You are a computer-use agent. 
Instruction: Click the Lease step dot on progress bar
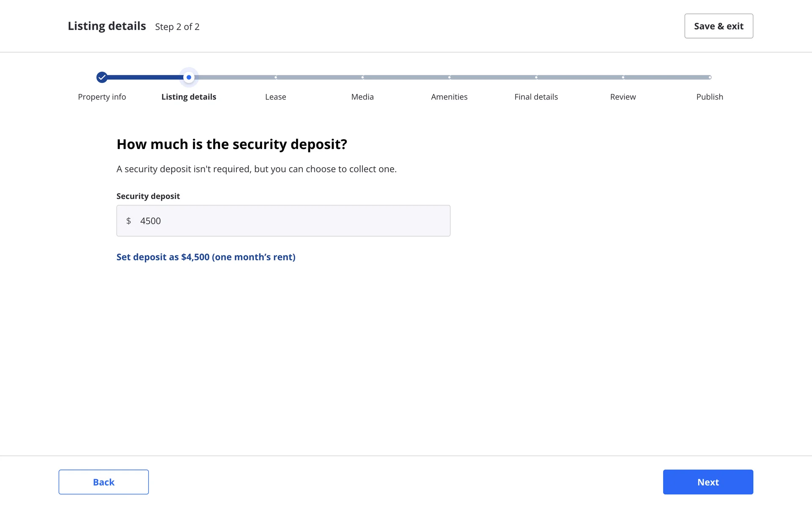pyautogui.click(x=276, y=77)
